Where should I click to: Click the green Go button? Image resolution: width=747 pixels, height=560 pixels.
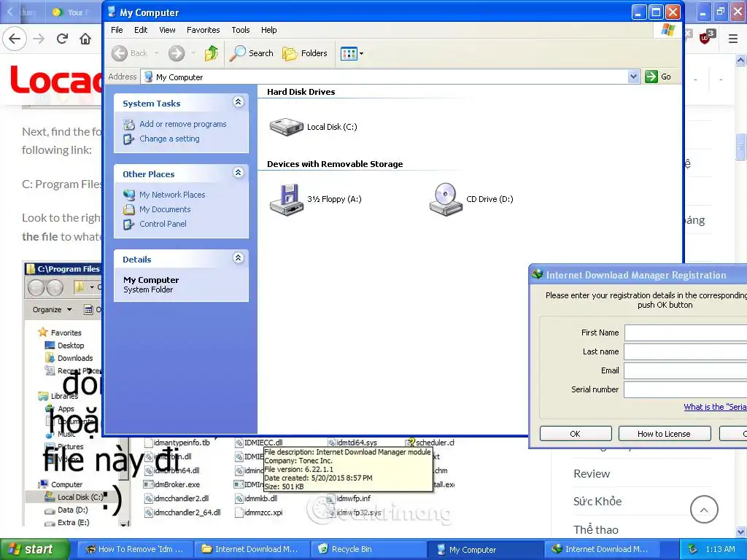[658, 77]
